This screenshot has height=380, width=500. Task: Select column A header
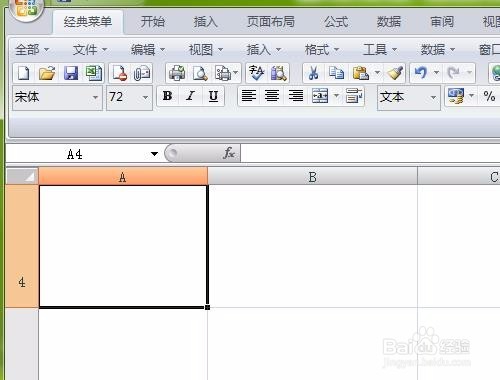coord(123,176)
